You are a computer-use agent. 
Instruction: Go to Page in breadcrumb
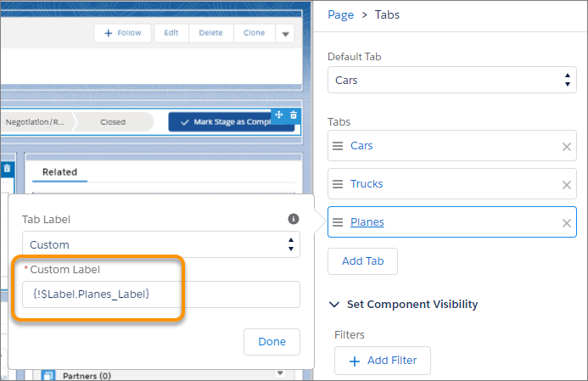coord(340,15)
